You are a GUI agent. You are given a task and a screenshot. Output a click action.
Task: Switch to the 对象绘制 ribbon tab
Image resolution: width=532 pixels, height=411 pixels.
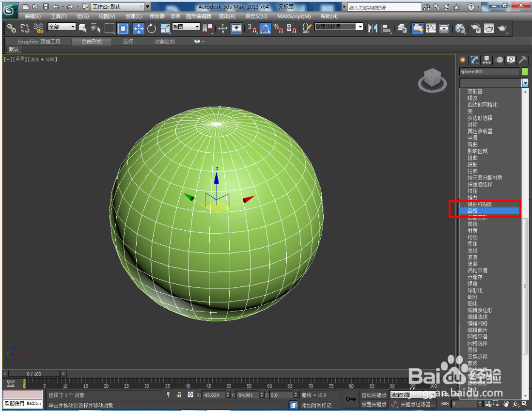point(165,41)
